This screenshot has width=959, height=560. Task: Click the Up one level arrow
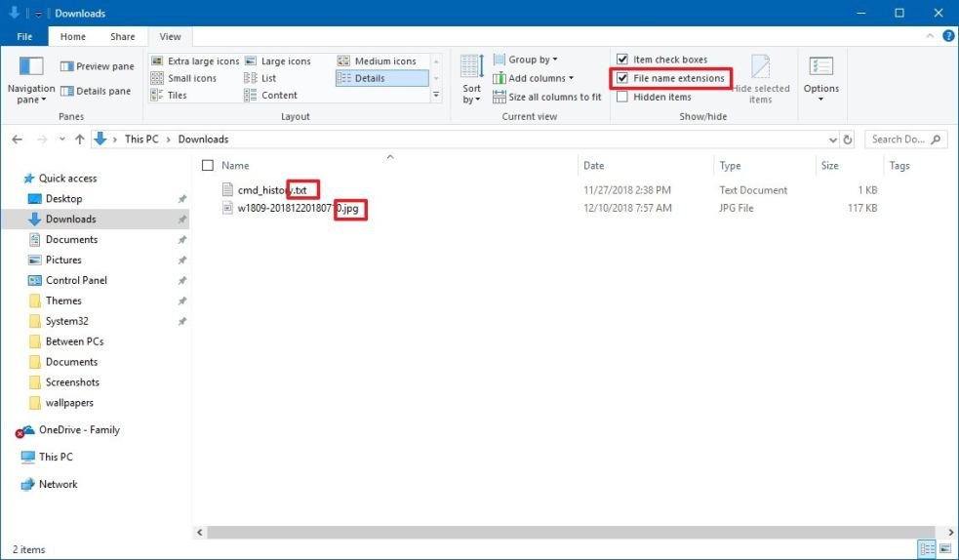pyautogui.click(x=80, y=140)
